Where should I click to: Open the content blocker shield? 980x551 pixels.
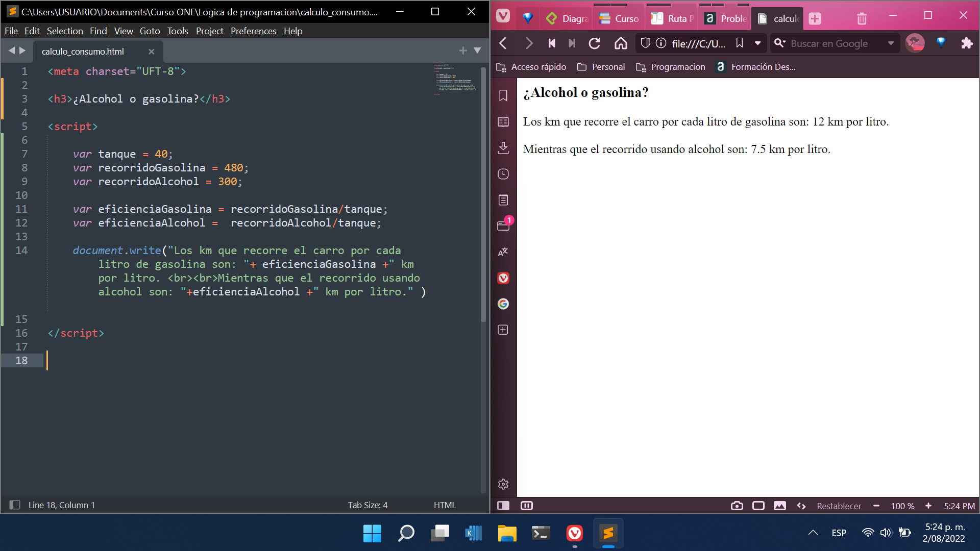click(645, 43)
